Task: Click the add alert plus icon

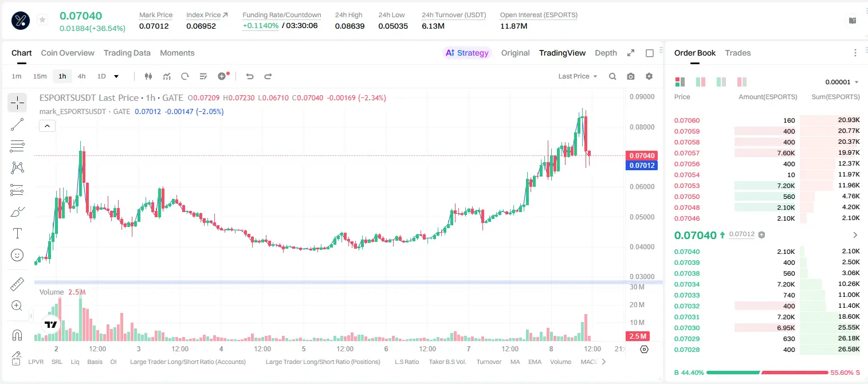Action: click(222, 76)
